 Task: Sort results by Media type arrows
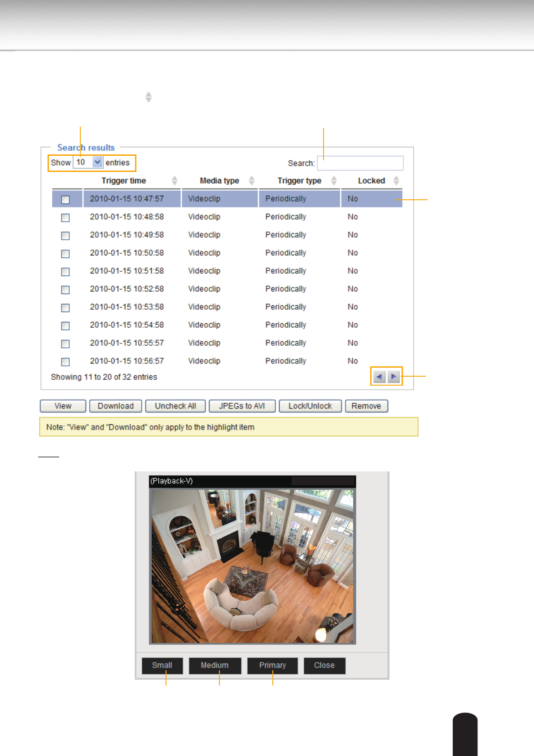pos(252,180)
